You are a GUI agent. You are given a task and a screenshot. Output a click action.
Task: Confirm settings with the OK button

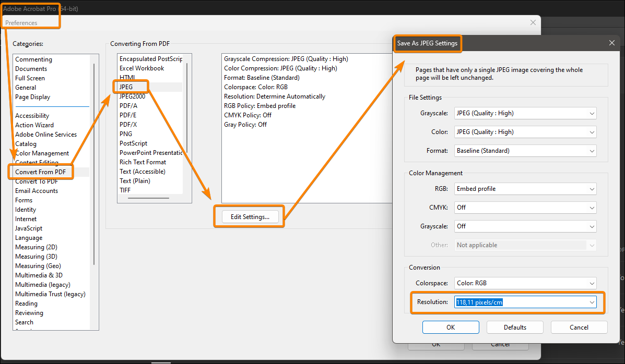click(450, 327)
